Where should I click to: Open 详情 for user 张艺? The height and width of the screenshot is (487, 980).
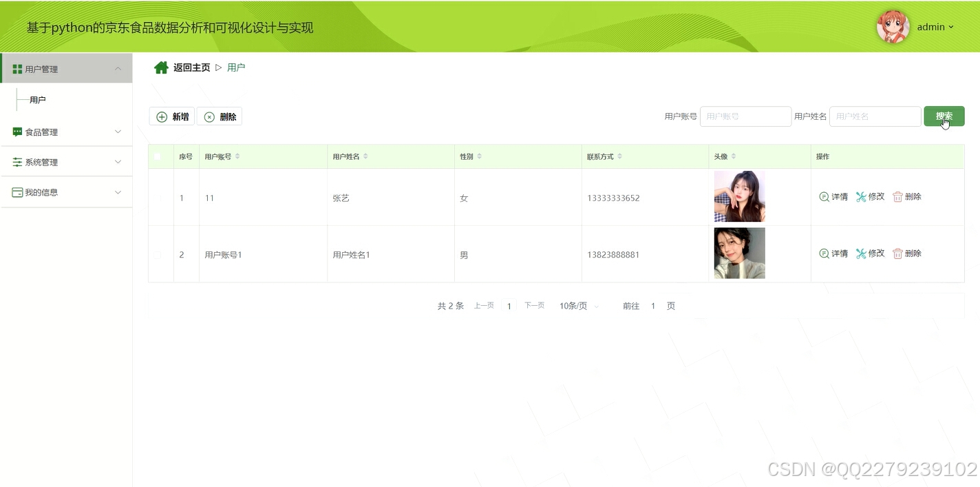[833, 196]
